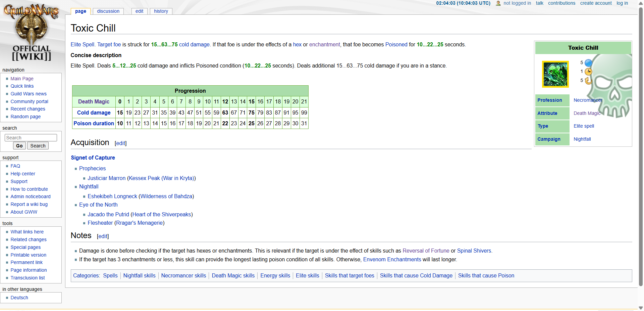Open Envenom Enchantments link
The width and height of the screenshot is (644, 311).
[x=392, y=260]
